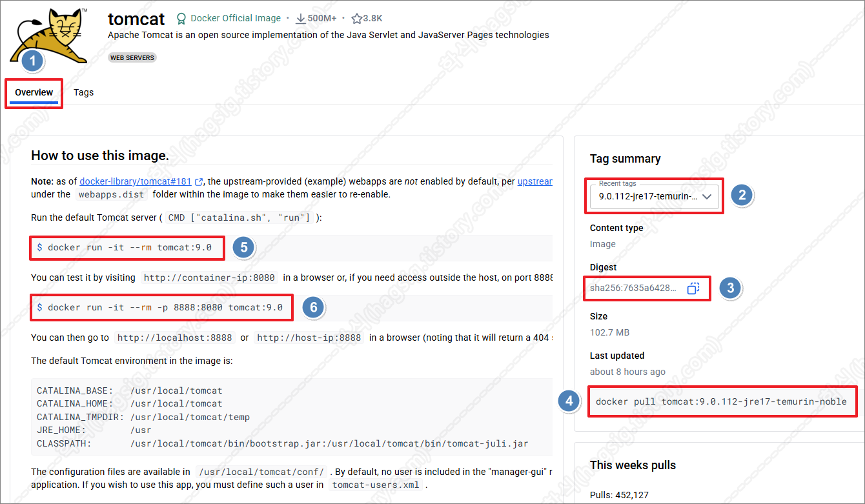Click the 3.8K stars count

coord(372,19)
